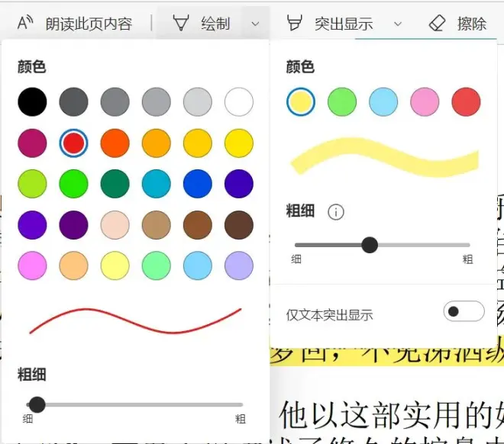Image resolution: width=504 pixels, height=444 pixels.
Task: Pick the amber yellow-orange draw color
Action: pos(198,143)
